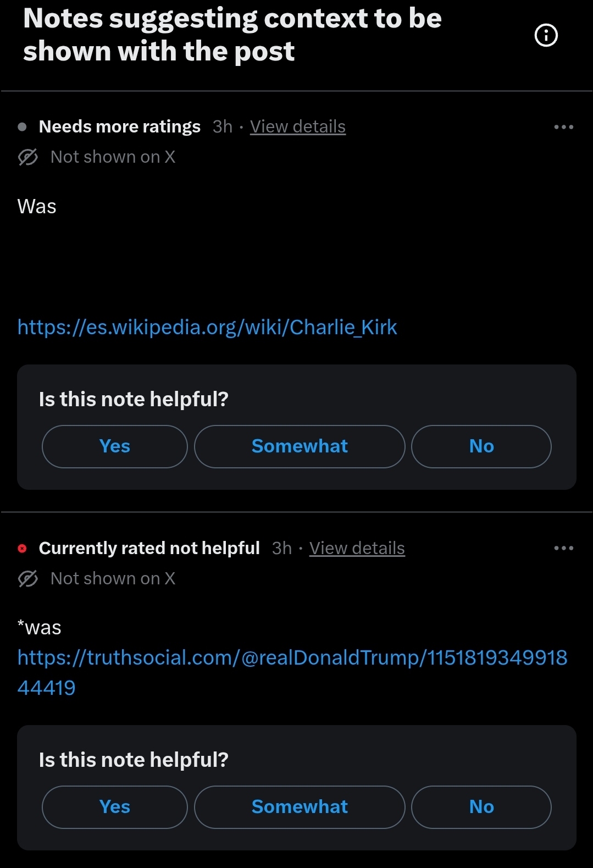Viewport: 593px width, 868px height.
Task: Rate the Wikipedia note Somewhat
Action: coord(300,446)
